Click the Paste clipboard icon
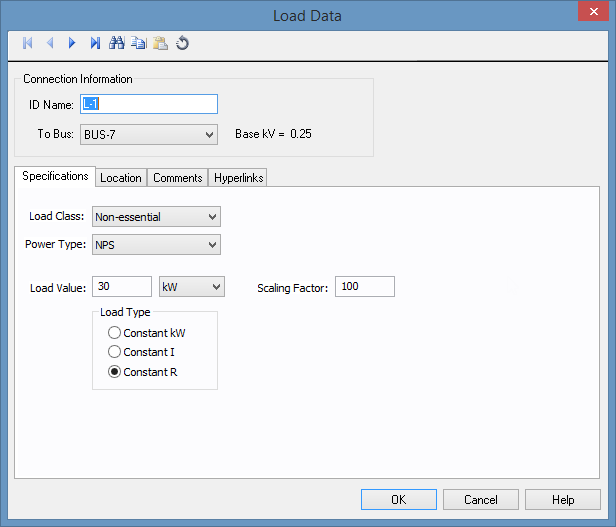Viewport: 616px width, 527px height. click(160, 43)
